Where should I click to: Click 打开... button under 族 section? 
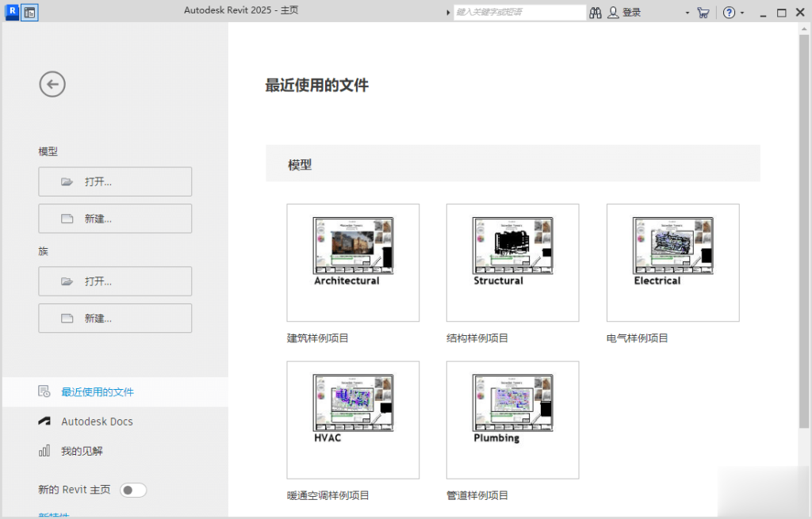tap(115, 281)
